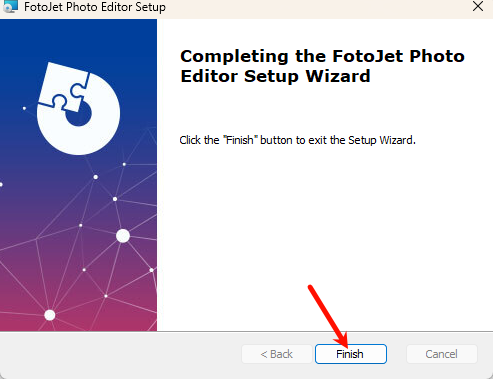The height and width of the screenshot is (379, 493).
Task: Click the small white dot left of logo
Action: pos(24,108)
